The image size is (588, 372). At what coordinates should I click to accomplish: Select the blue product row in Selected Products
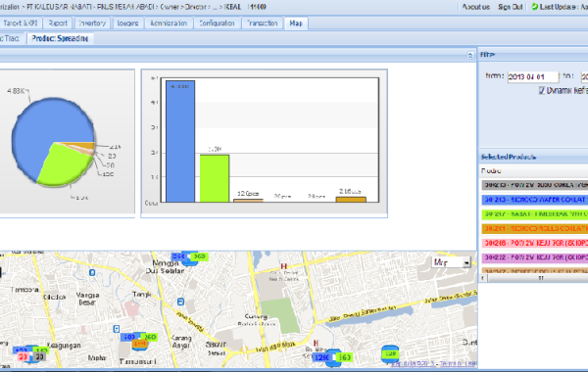click(x=535, y=200)
